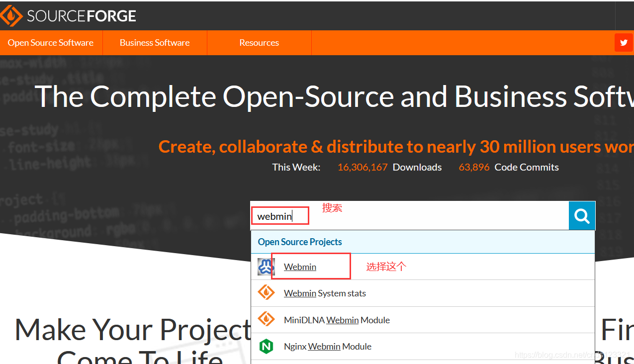Click the Nginx Webmin Module icon
This screenshot has height=364, width=634.
click(x=267, y=346)
